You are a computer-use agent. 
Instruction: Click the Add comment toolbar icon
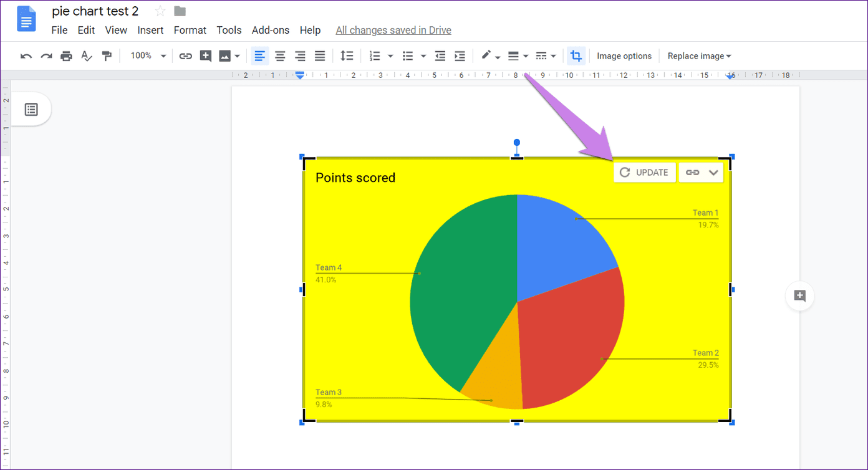coord(205,56)
